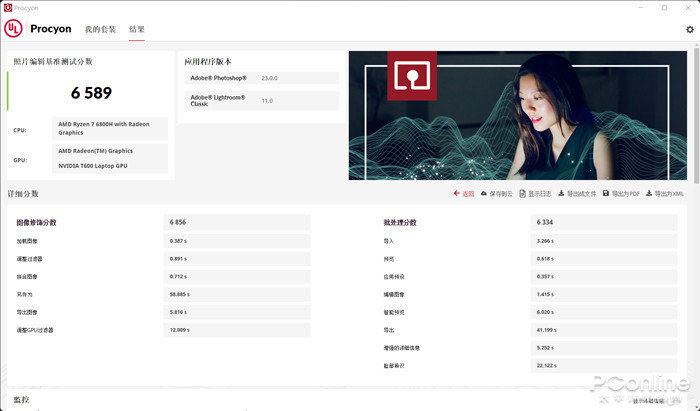Click the 3.266 s import value
Image resolution: width=700 pixels, height=411 pixels.
pos(545,241)
